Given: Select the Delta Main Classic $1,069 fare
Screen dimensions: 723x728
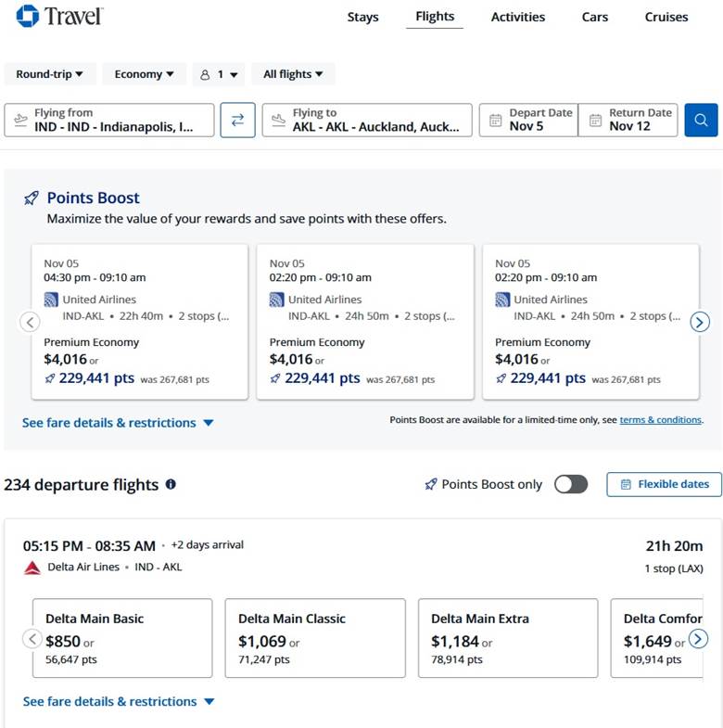Looking at the screenshot, I should (315, 638).
